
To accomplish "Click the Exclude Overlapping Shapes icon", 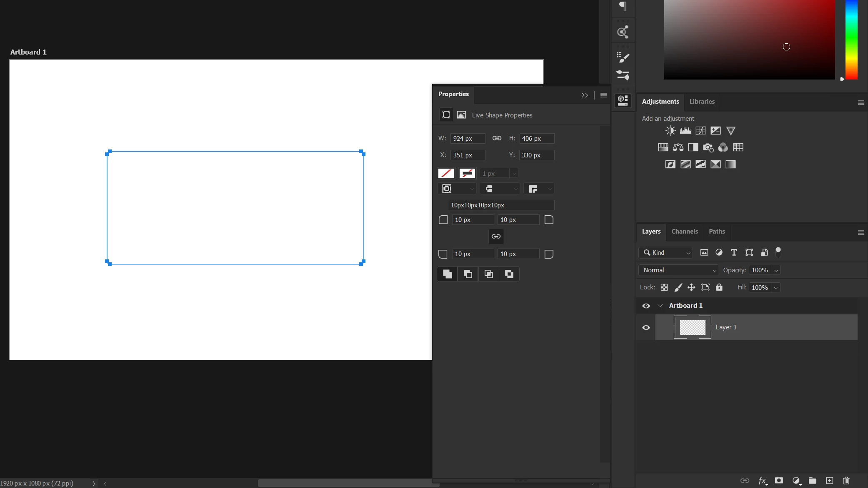I will [x=509, y=274].
